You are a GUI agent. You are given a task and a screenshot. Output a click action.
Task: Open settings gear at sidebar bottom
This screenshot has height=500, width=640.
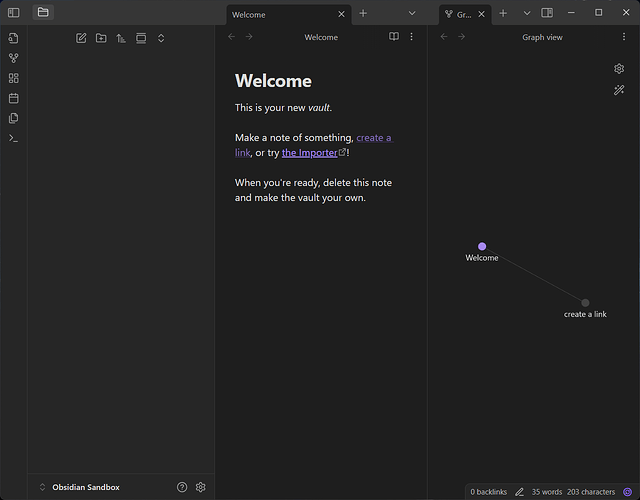pos(200,487)
